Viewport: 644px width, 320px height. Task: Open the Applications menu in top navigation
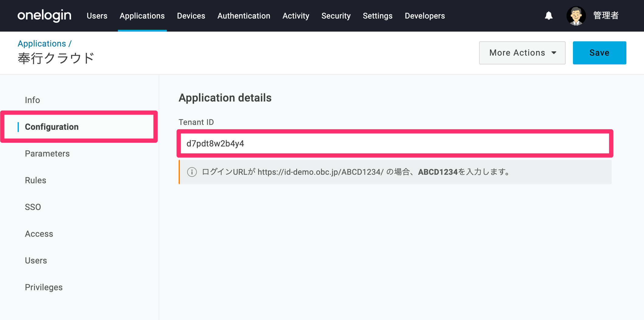tap(142, 16)
